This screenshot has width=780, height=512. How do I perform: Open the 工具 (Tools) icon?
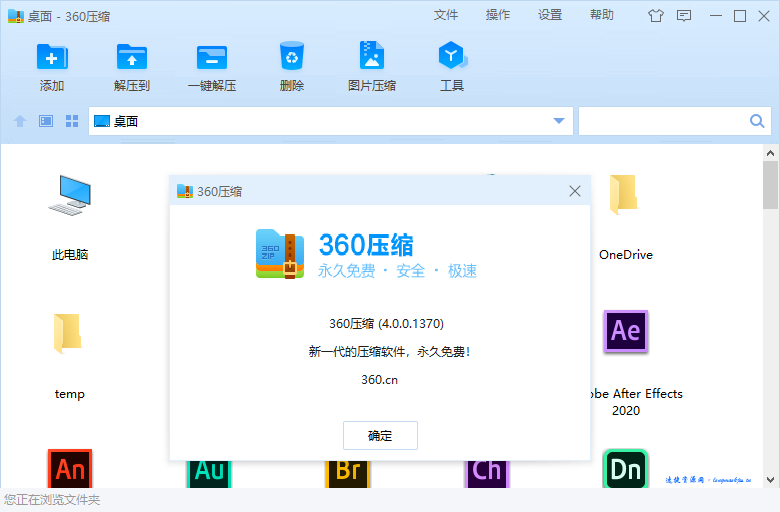point(452,55)
